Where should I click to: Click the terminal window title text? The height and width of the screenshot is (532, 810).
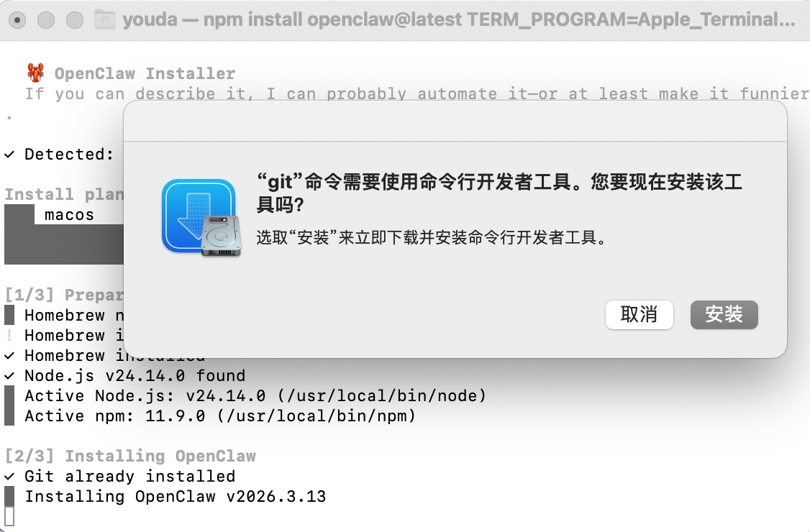pos(459,19)
